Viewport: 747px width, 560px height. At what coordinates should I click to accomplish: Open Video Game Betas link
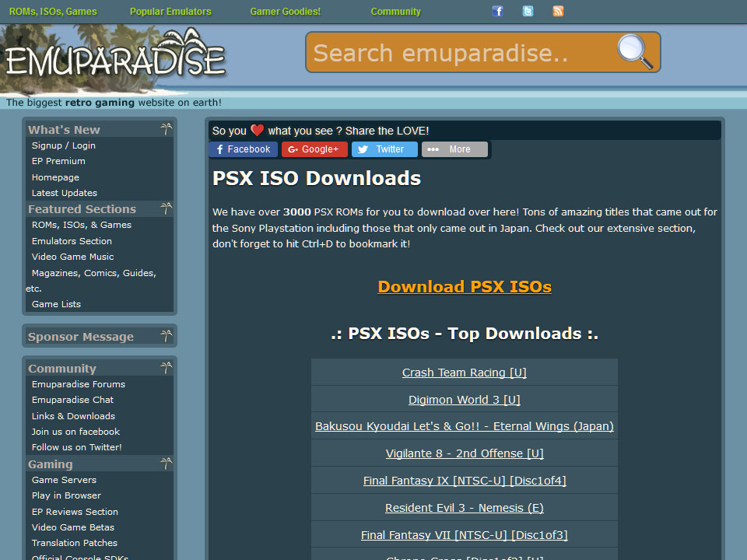(73, 527)
